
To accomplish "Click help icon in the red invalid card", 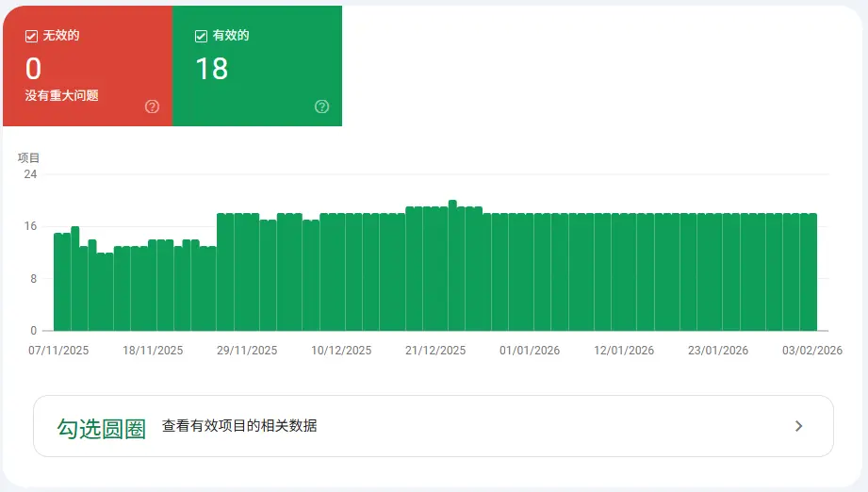I will [x=153, y=107].
